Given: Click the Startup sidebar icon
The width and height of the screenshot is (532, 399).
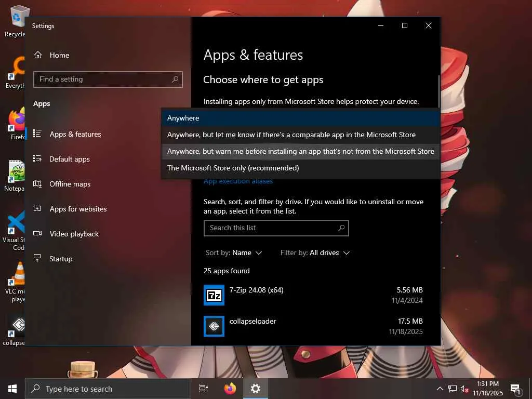Looking at the screenshot, I should point(37,258).
